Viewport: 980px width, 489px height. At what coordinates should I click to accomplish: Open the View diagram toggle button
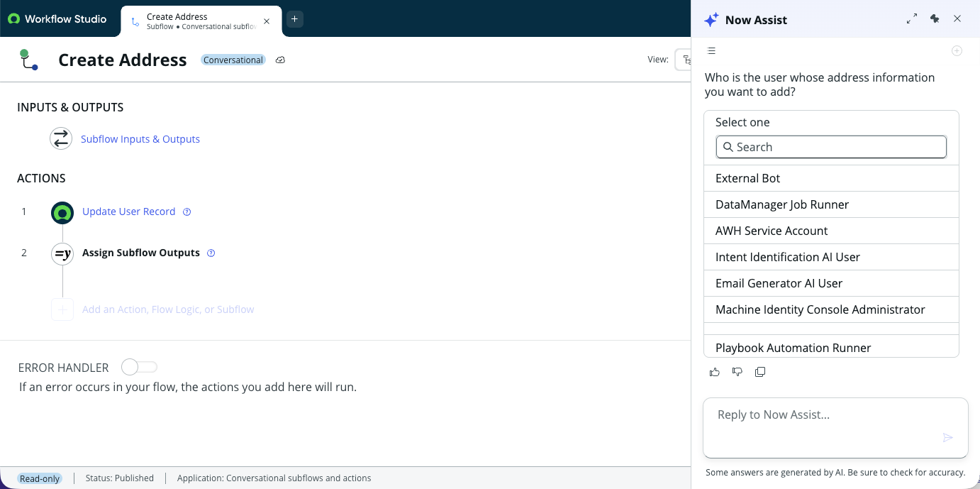tap(685, 60)
